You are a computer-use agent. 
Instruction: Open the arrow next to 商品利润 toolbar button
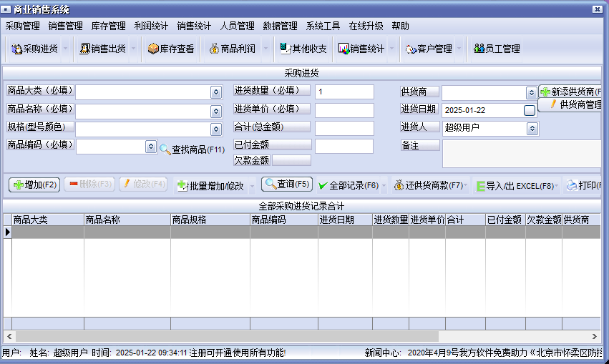point(265,49)
